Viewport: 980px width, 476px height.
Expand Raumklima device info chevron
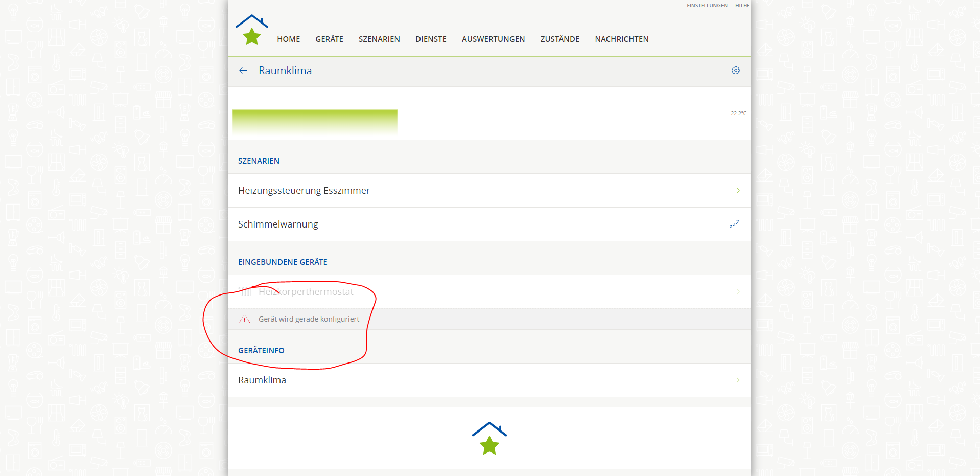[738, 380]
